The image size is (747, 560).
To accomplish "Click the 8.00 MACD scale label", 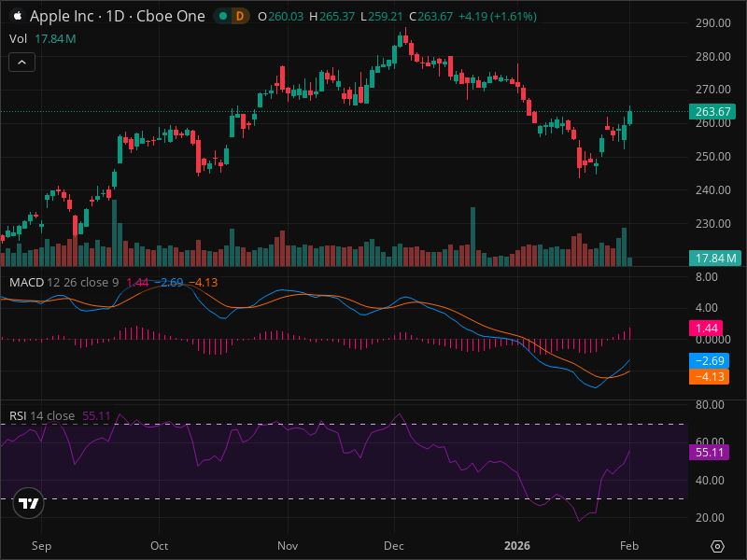I will tap(707, 277).
